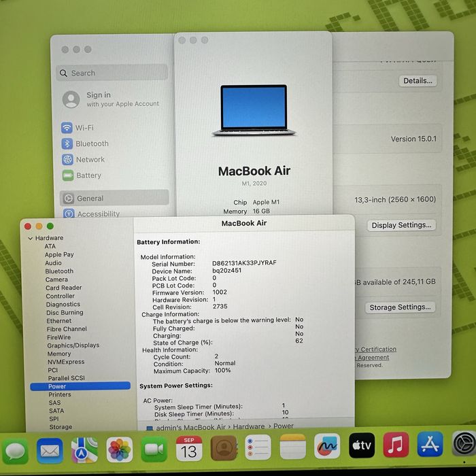Select Bluetooth in Settings sidebar

92,143
